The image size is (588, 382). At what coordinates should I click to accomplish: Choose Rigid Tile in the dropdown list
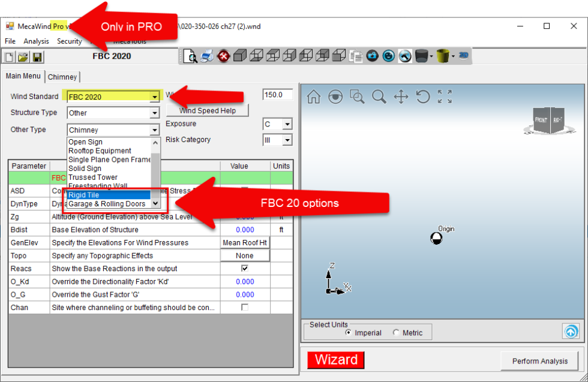[x=109, y=195]
